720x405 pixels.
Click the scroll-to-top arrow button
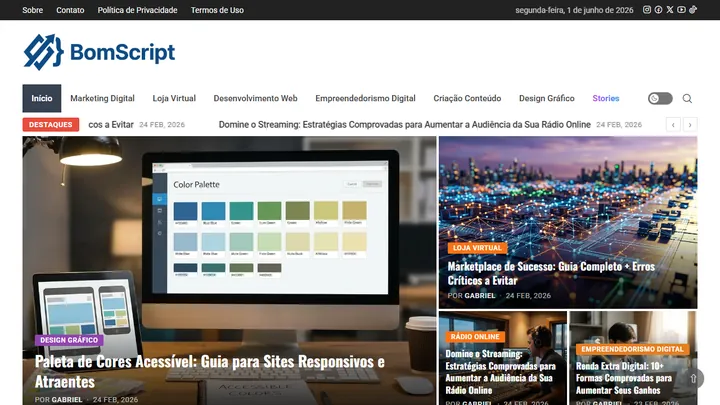(693, 378)
